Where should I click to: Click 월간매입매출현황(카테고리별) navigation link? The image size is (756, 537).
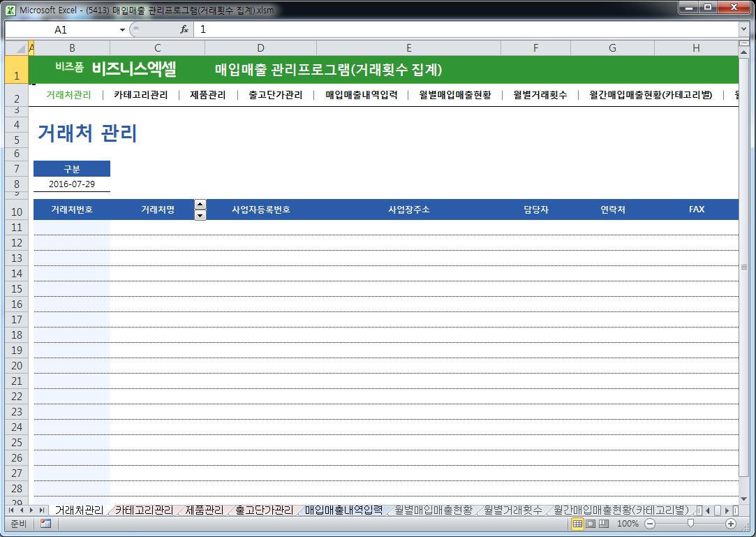tap(651, 94)
